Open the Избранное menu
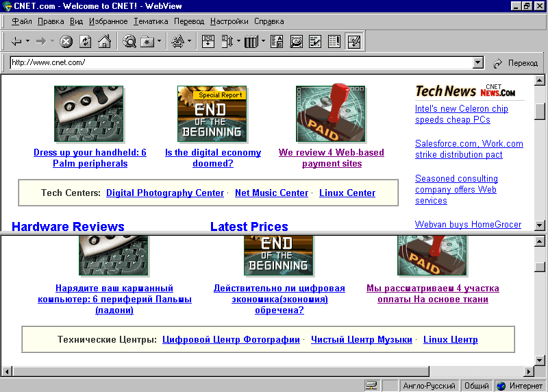The width and height of the screenshot is (548, 392). tap(108, 21)
